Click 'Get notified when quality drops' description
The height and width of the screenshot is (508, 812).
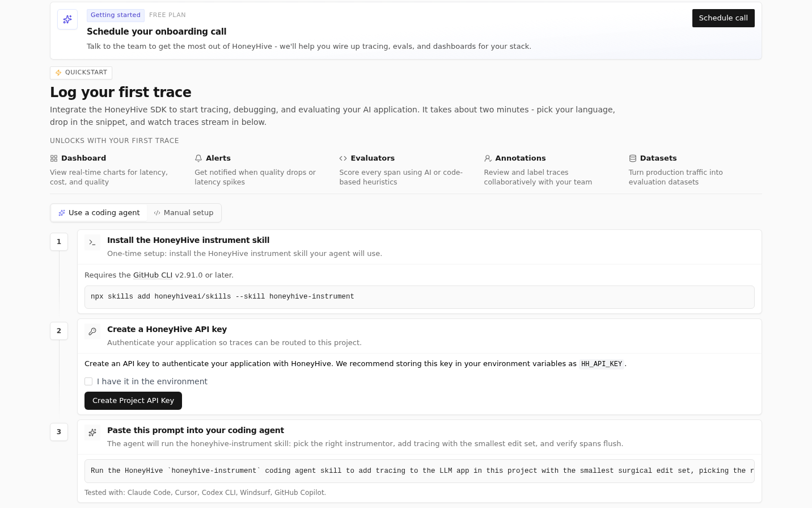pos(255,177)
